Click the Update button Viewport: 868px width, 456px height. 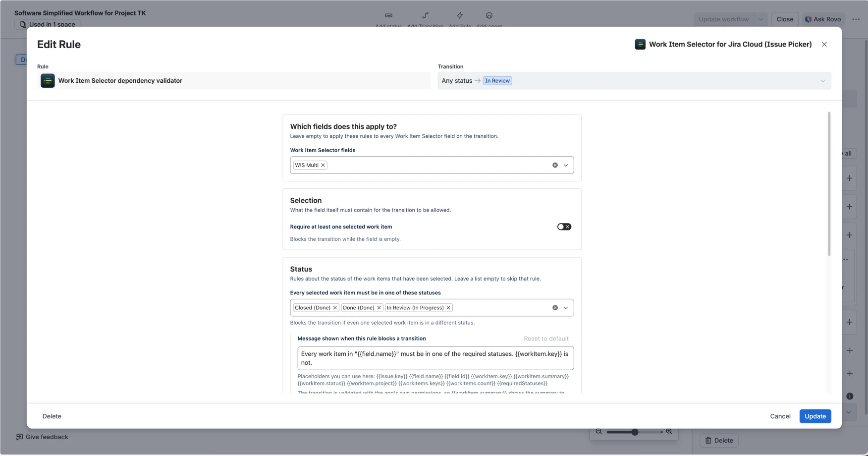click(815, 416)
